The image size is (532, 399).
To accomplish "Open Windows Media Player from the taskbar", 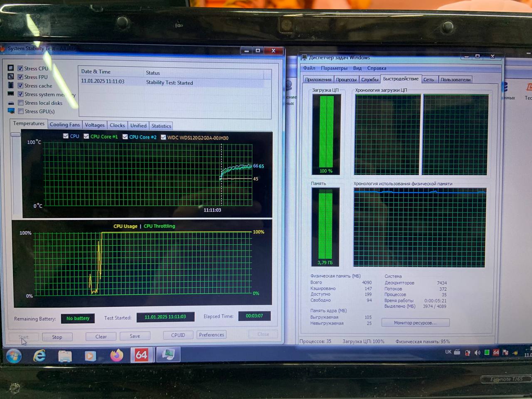I will [x=90, y=356].
